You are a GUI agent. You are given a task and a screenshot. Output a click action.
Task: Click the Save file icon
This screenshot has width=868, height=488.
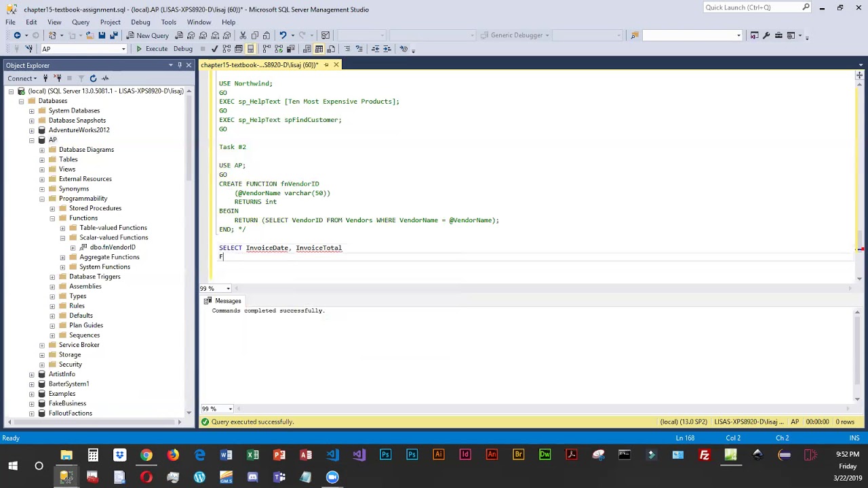(102, 35)
